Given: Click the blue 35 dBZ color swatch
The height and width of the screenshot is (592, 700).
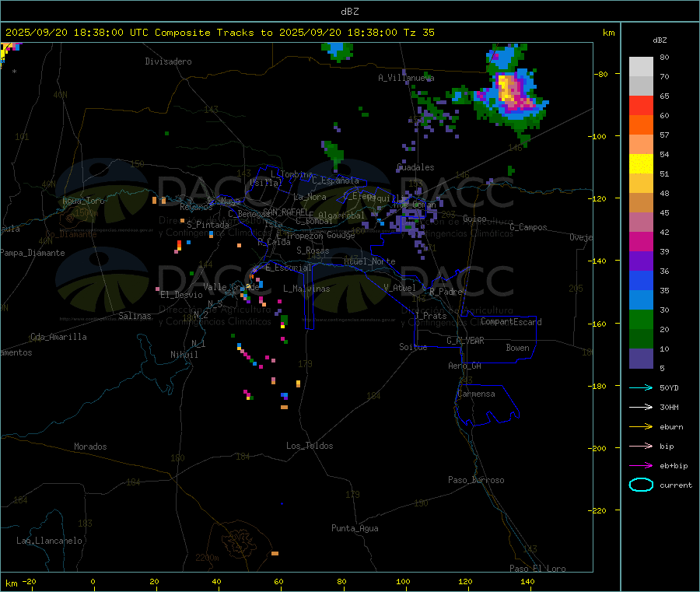Looking at the screenshot, I should (x=641, y=280).
